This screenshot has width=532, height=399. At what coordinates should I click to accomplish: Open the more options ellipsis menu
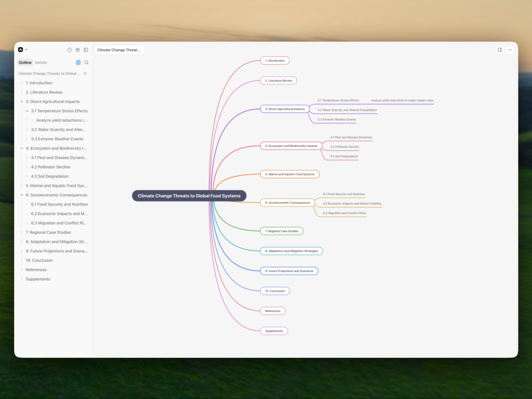click(510, 50)
